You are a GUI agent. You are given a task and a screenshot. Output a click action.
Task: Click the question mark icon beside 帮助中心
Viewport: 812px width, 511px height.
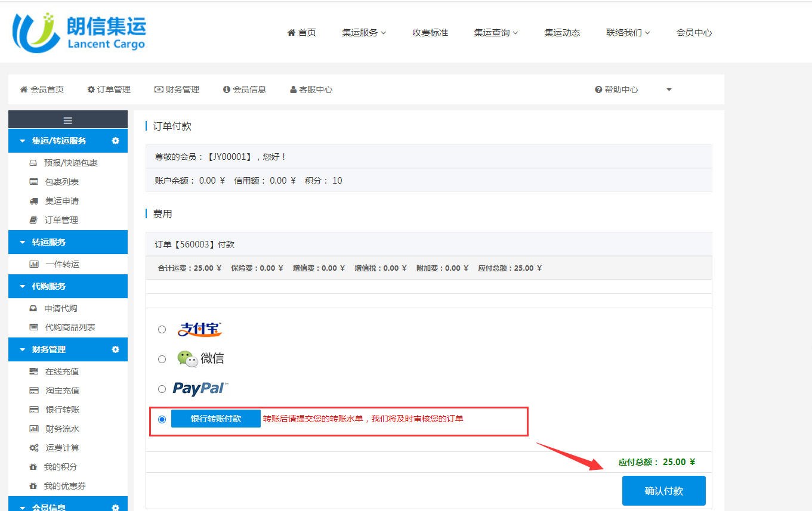point(598,89)
